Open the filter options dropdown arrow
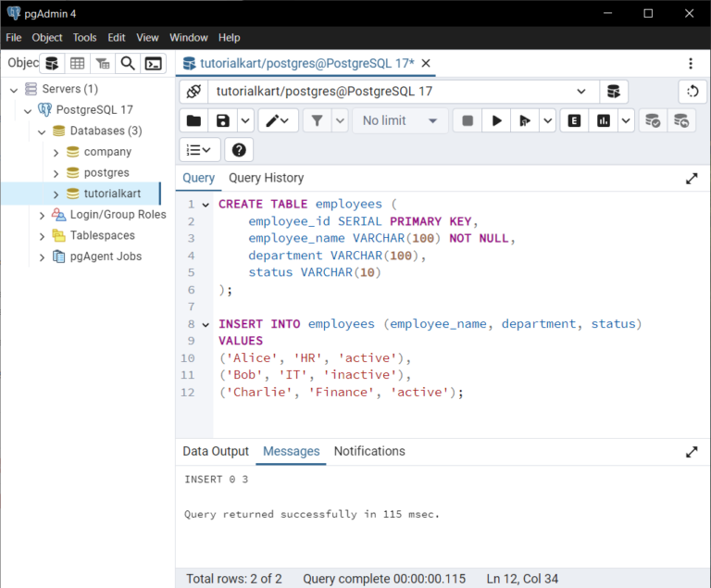This screenshot has height=588, width=711. point(340,120)
